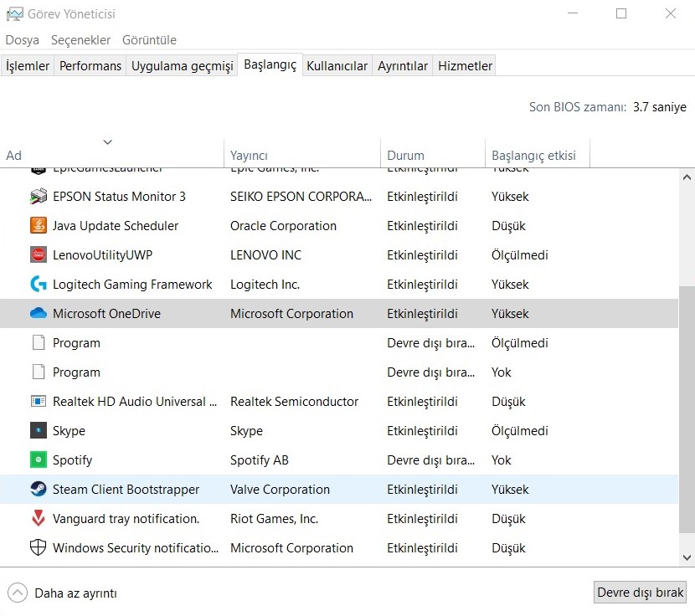Sort the list by the Durum column

[433, 153]
